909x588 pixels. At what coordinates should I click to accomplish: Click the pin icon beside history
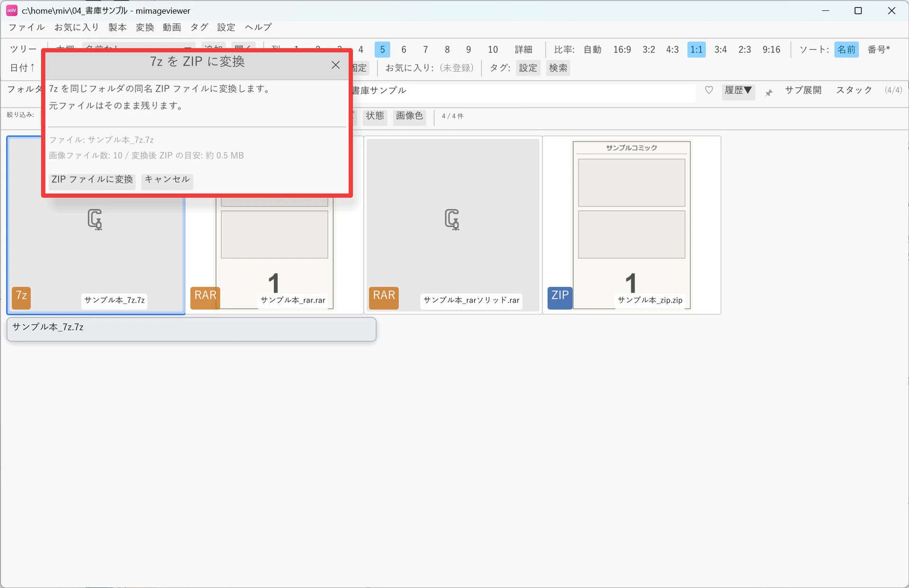[x=769, y=93]
